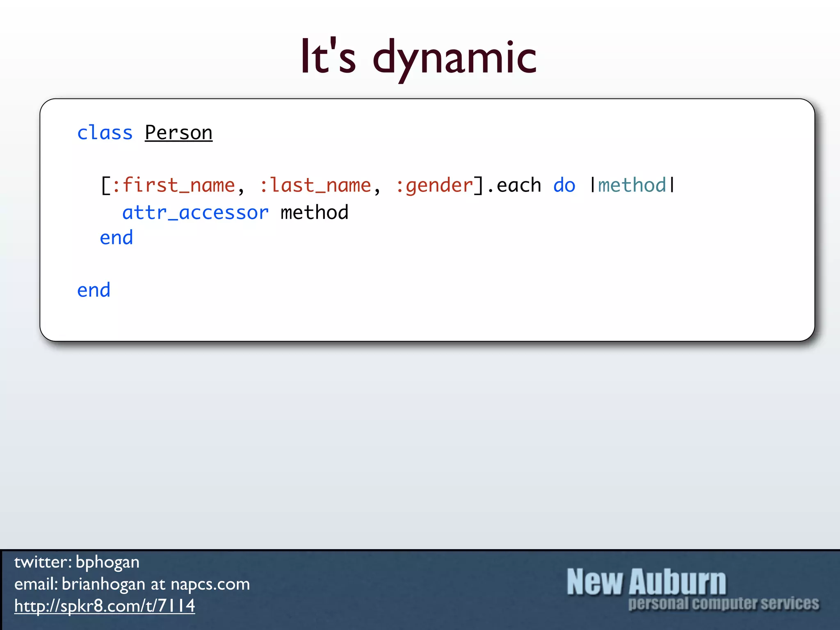The image size is (840, 630).
Task: Click the 'personal computer services' tagline
Action: click(x=724, y=604)
